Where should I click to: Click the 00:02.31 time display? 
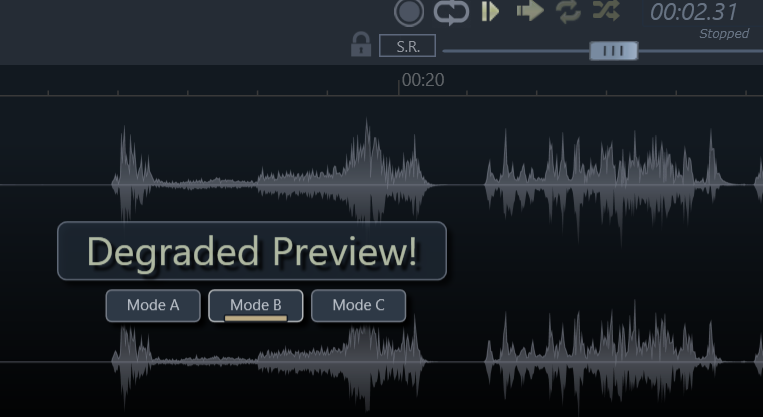[694, 12]
